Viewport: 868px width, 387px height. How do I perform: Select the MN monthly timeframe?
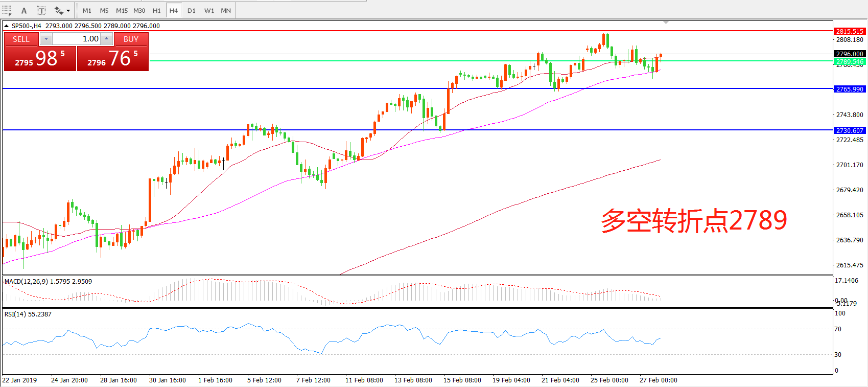click(226, 11)
